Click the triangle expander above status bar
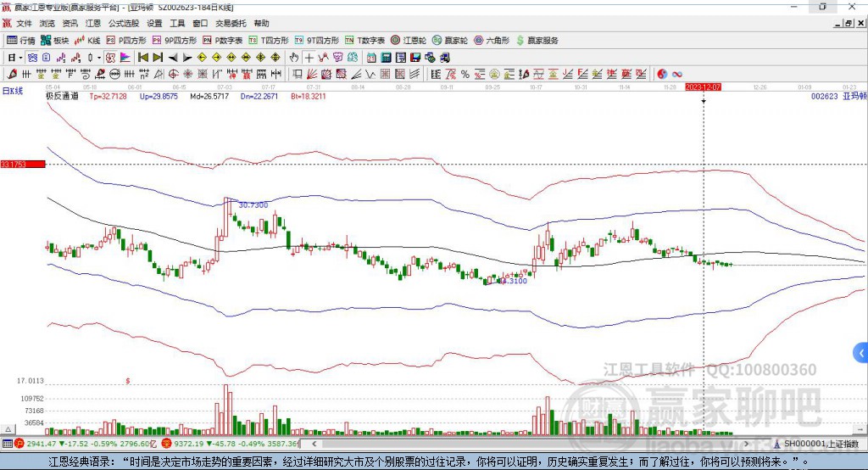The height and width of the screenshot is (470, 868). click(x=8, y=429)
